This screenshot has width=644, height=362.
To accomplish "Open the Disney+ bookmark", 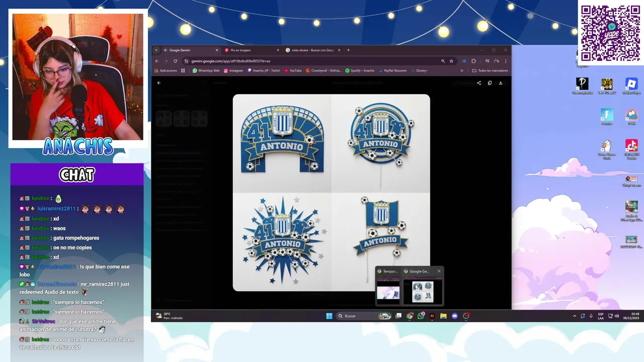I will (x=419, y=70).
